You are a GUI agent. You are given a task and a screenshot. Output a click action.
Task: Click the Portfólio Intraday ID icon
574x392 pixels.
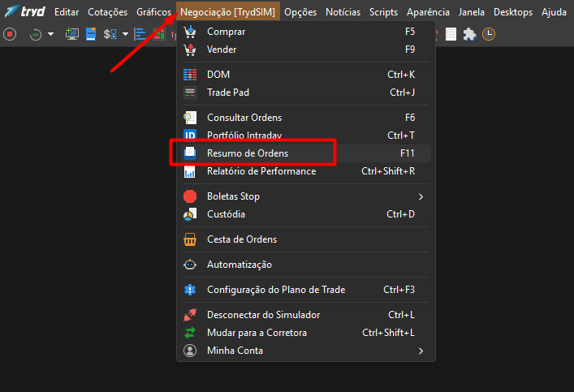(190, 135)
